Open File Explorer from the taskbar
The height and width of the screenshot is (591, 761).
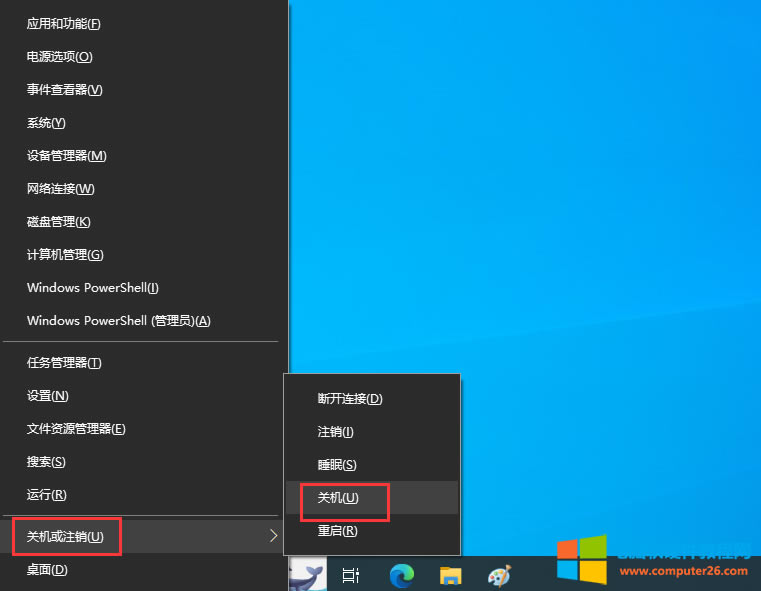(451, 575)
